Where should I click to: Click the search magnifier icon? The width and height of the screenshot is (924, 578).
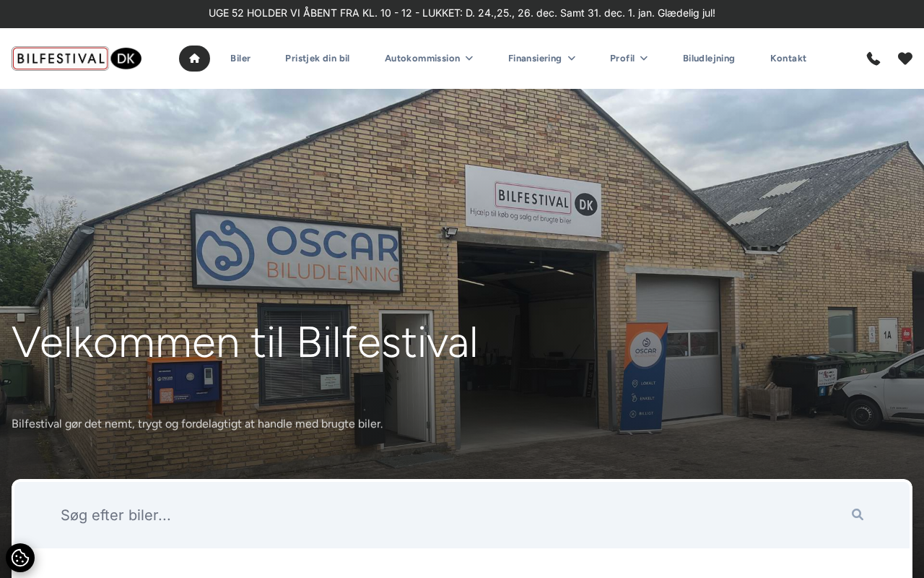[858, 514]
